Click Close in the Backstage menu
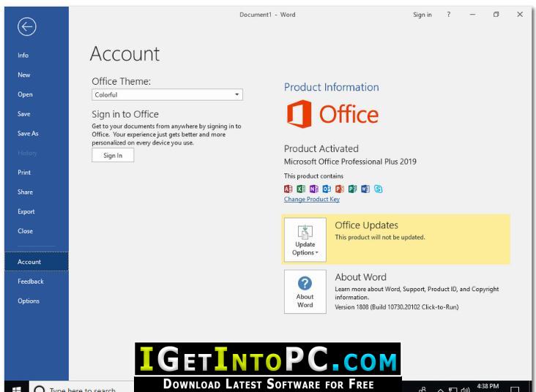The image size is (536, 392). (26, 231)
